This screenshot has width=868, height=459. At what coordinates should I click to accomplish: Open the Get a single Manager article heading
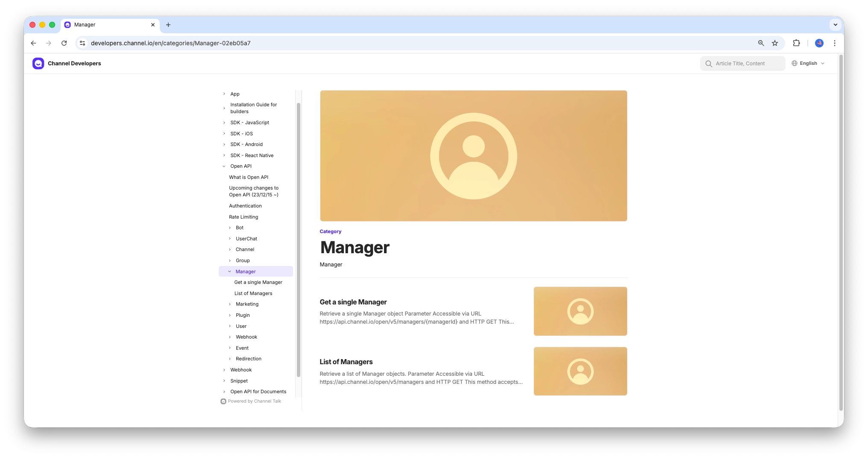(353, 302)
